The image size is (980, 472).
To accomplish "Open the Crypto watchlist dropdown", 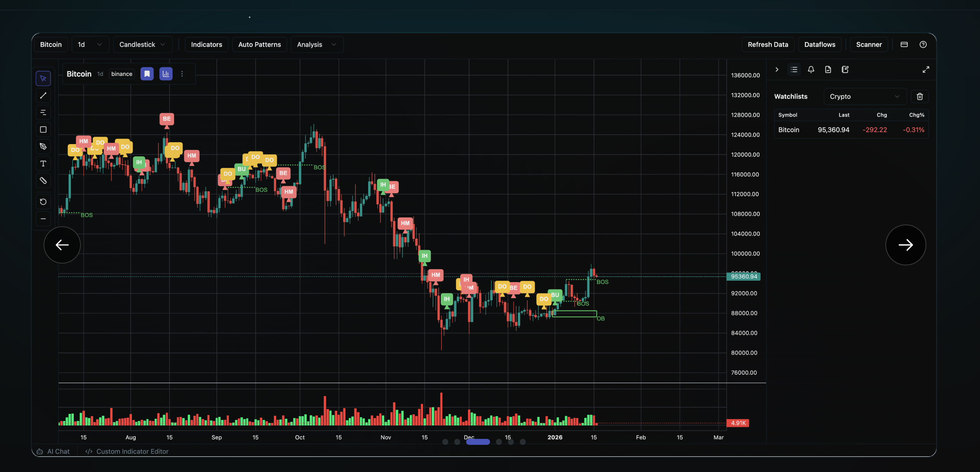I will coord(864,96).
